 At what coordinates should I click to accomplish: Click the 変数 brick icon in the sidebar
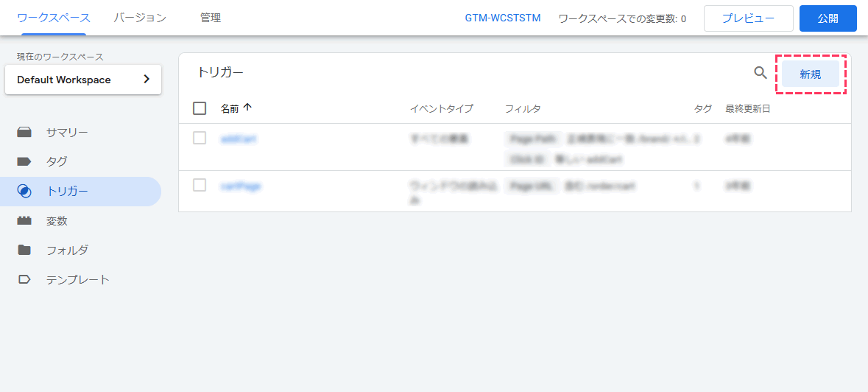point(24,221)
